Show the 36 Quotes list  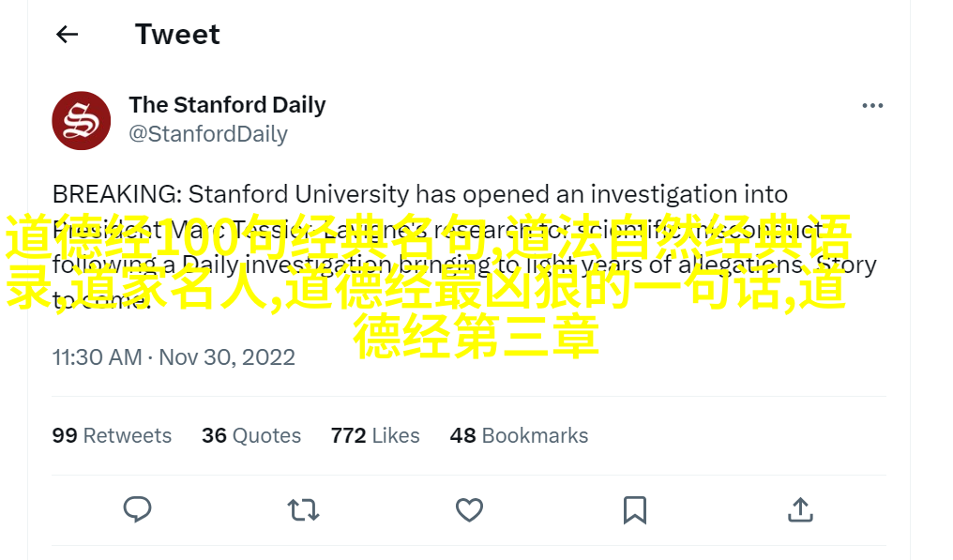pyautogui.click(x=250, y=435)
